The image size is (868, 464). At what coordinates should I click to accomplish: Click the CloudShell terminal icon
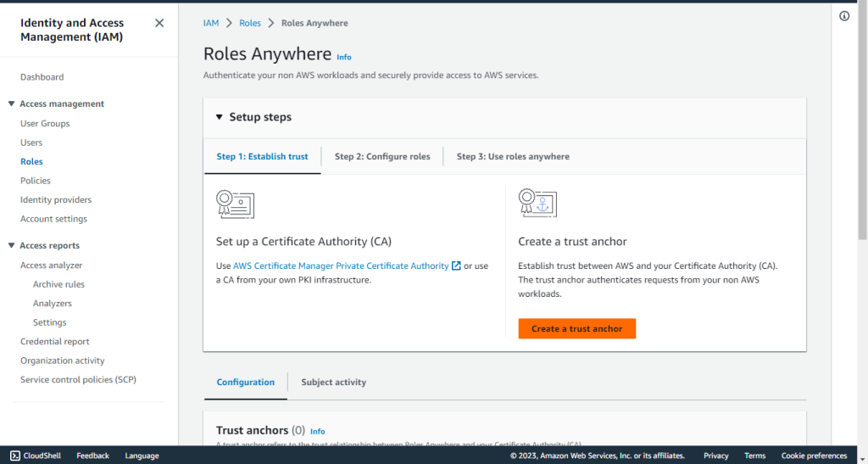click(x=15, y=456)
